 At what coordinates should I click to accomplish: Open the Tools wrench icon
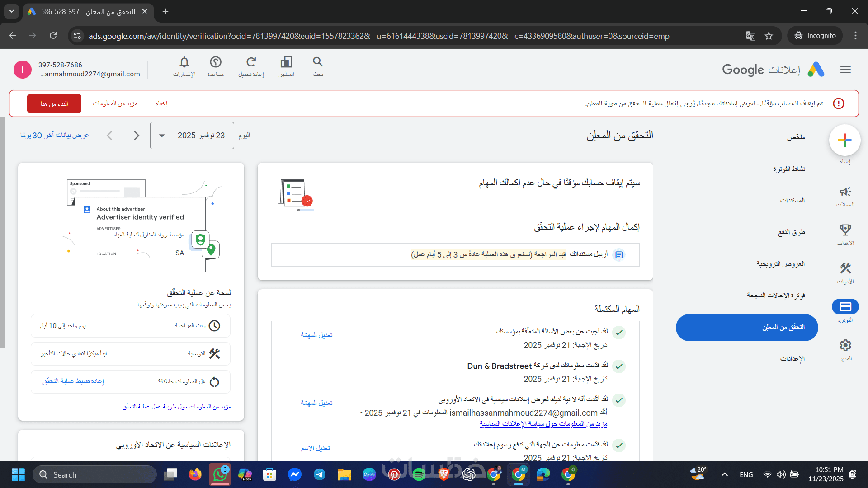pyautogui.click(x=845, y=269)
